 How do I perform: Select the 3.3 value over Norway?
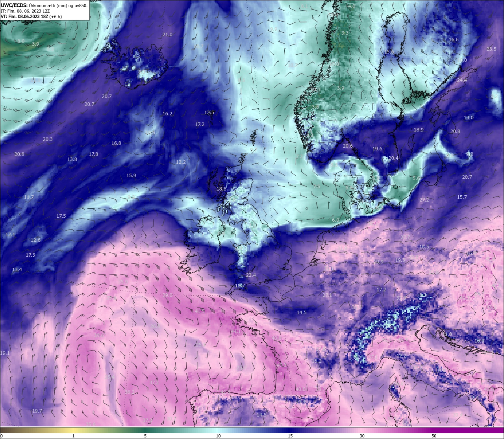click(x=345, y=33)
